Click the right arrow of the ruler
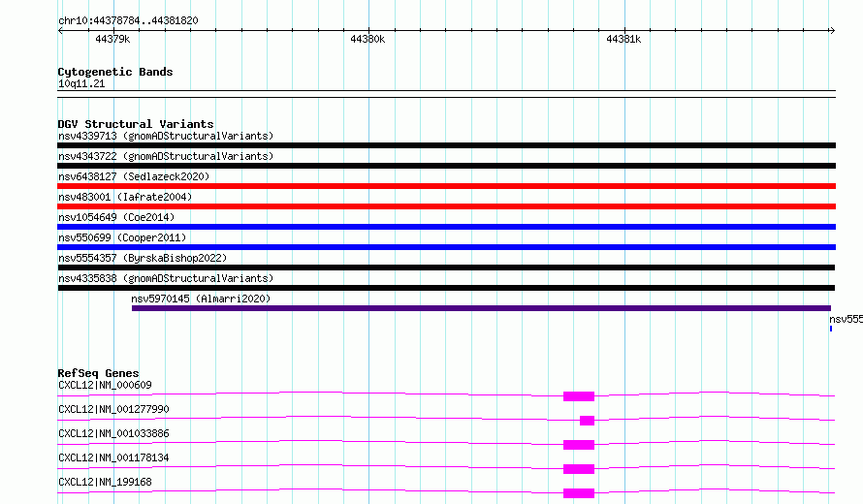Screen dimensions: 863x504 tap(832, 30)
